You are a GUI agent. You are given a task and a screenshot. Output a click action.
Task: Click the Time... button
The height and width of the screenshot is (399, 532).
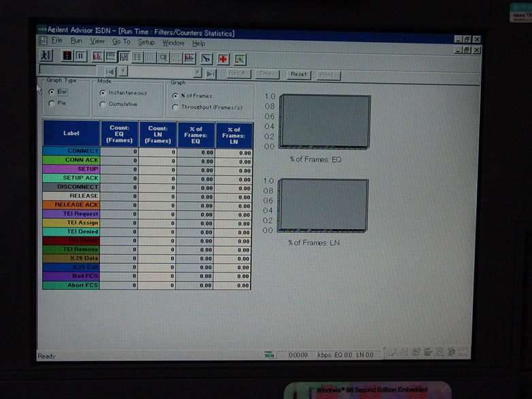point(267,74)
